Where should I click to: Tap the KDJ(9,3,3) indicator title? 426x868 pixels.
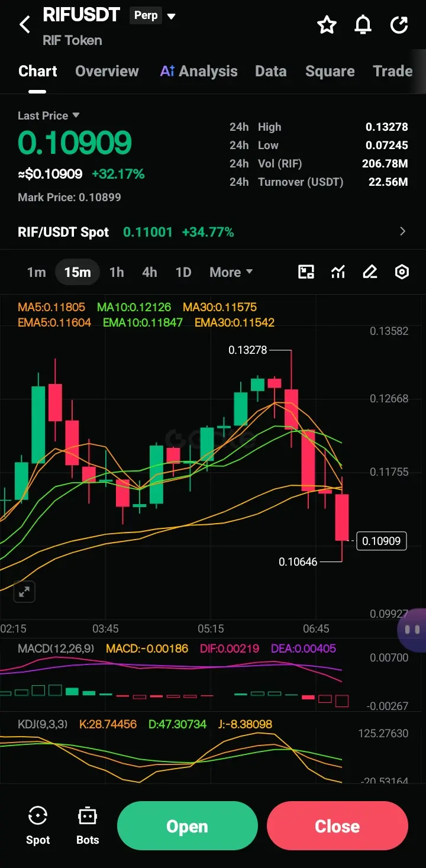(44, 724)
